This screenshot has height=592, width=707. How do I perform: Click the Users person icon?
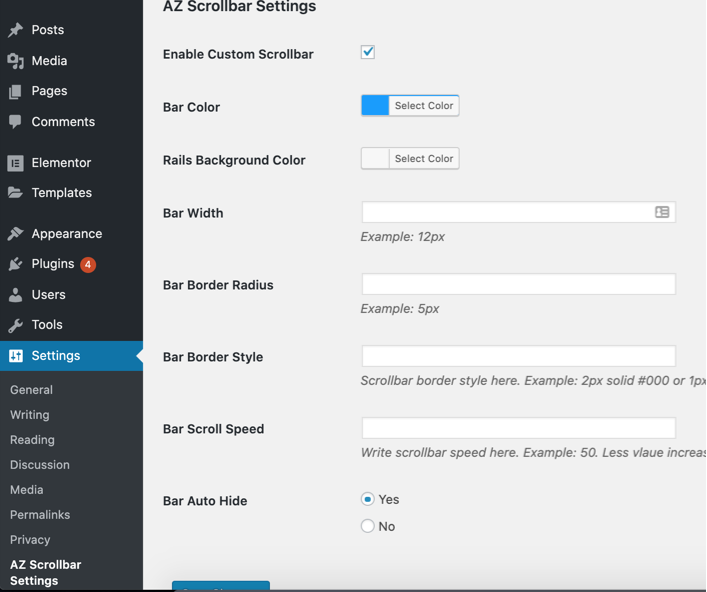click(15, 295)
